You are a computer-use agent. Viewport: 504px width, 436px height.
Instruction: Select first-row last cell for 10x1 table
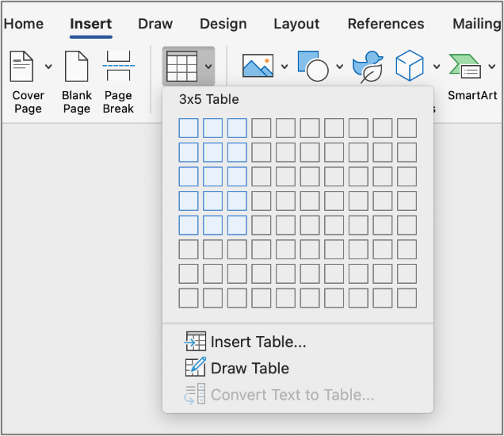407,128
